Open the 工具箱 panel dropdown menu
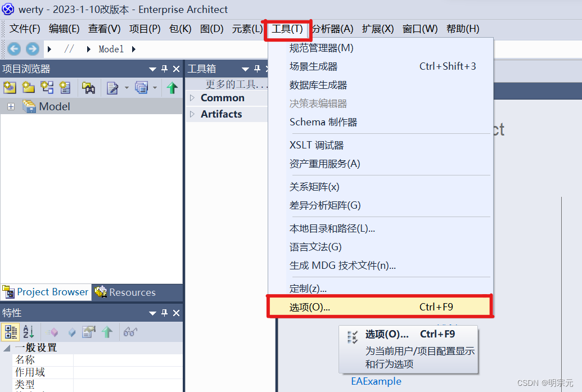The width and height of the screenshot is (582, 392). tap(245, 69)
